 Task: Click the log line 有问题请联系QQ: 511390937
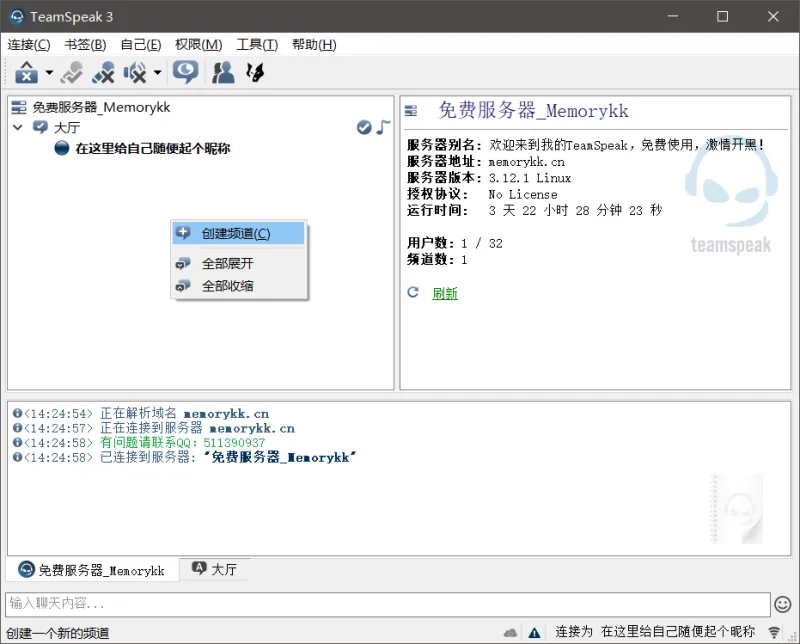point(139,442)
